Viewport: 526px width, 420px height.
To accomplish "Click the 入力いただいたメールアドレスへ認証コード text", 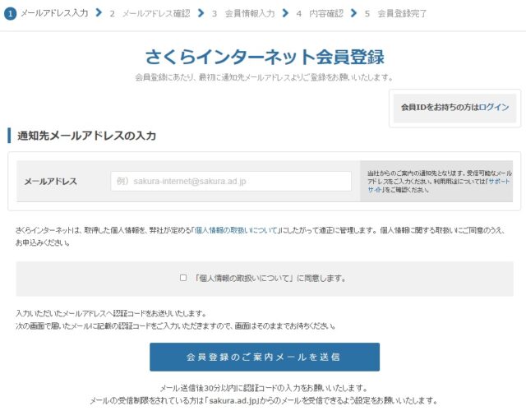I will point(111,313).
